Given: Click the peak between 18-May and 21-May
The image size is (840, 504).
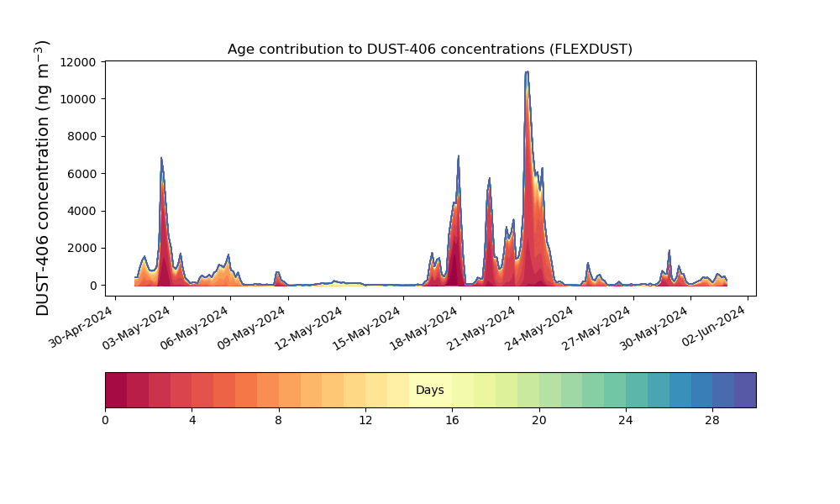Looking at the screenshot, I should pyautogui.click(x=489, y=180).
